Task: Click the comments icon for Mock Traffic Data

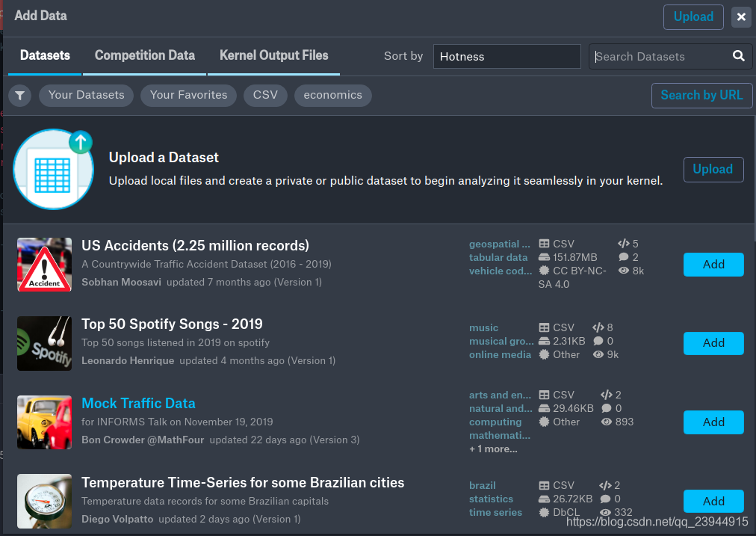Action: click(x=607, y=408)
